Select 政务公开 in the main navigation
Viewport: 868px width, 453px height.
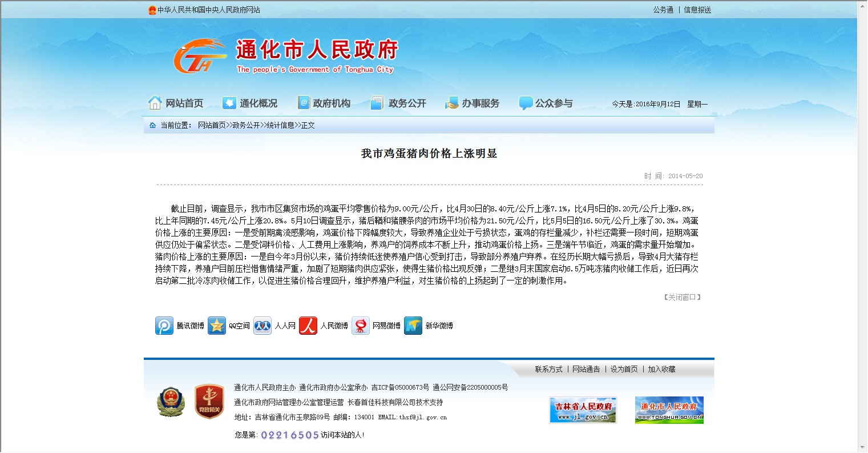tap(398, 103)
